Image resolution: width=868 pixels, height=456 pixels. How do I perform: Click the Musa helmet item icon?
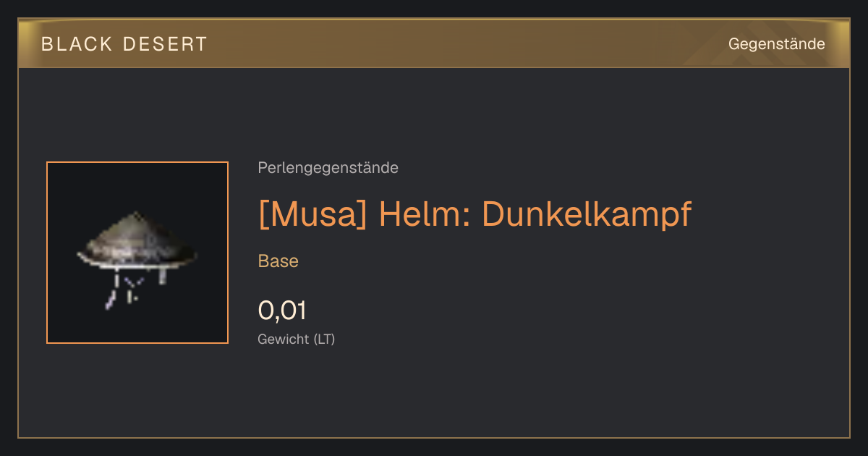pyautogui.click(x=137, y=253)
